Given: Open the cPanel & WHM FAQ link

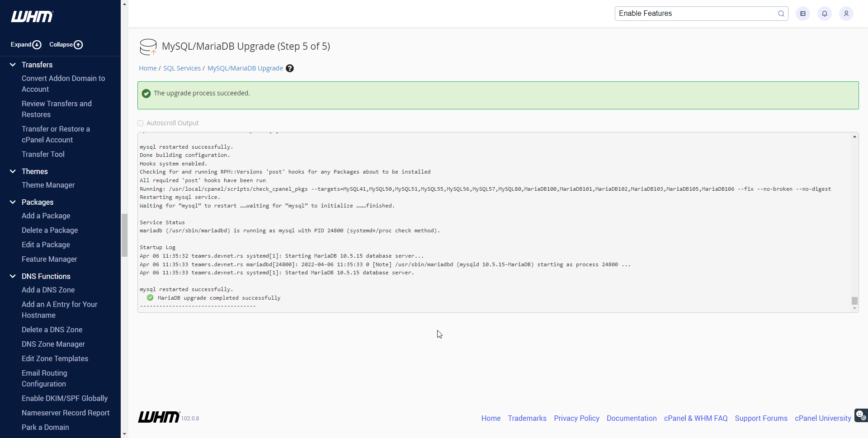Looking at the screenshot, I should (x=696, y=418).
